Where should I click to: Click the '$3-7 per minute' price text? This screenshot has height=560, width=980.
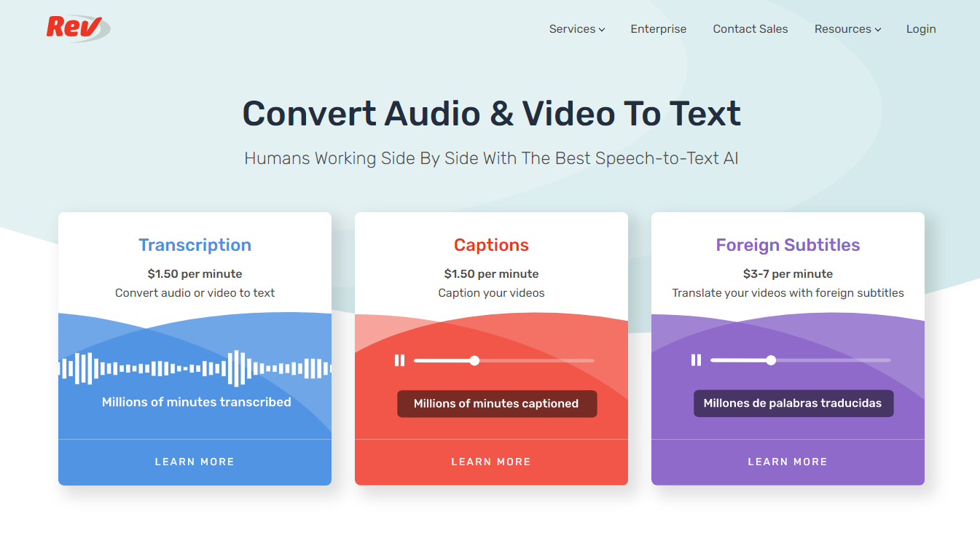click(788, 274)
